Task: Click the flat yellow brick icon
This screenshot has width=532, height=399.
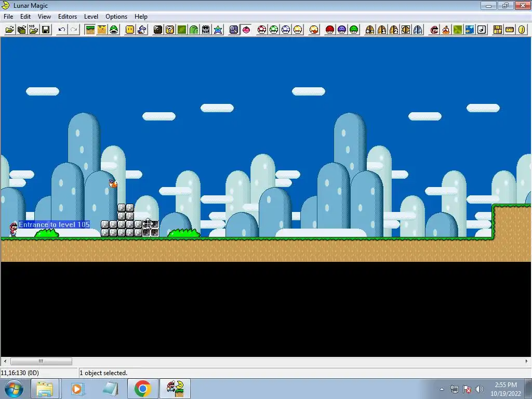Action: [510, 30]
